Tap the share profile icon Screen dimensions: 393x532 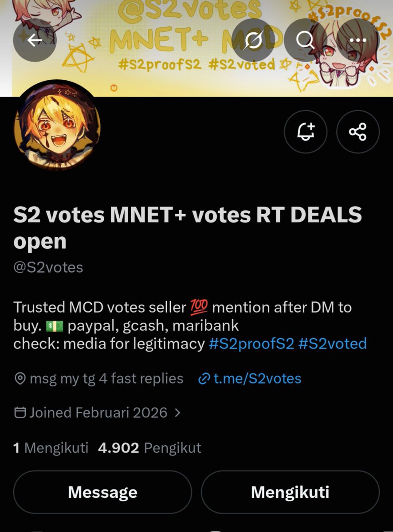point(358,132)
